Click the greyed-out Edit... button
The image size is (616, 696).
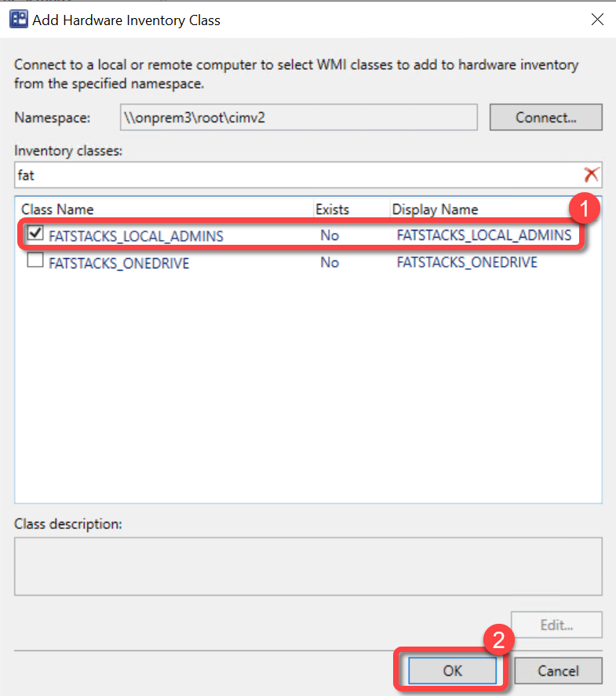[x=556, y=625]
